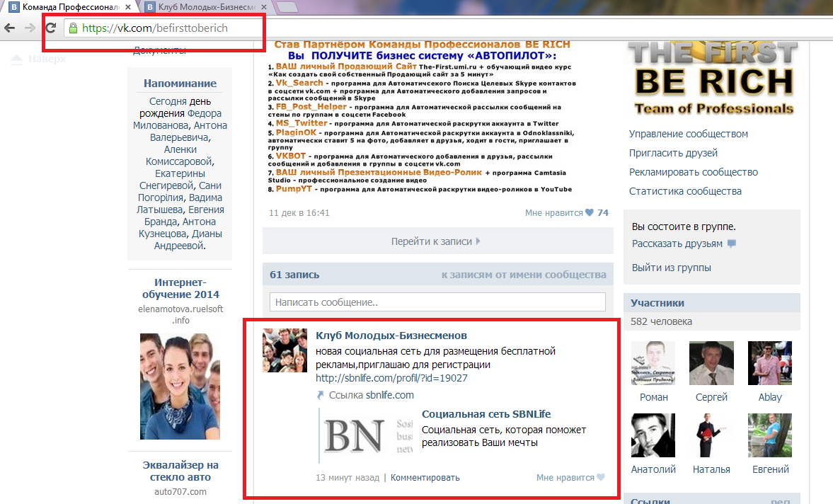Switch to Команда Профессионалов browser tab

coord(69,7)
